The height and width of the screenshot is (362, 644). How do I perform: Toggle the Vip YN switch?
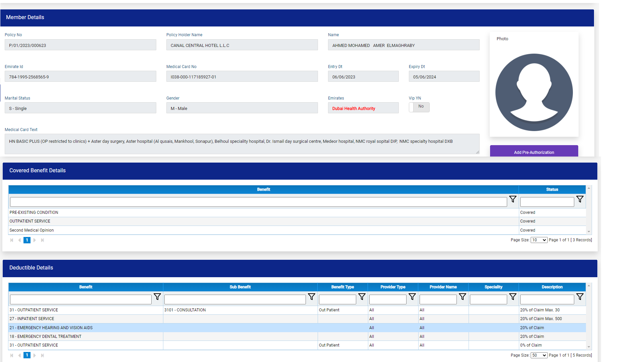tap(419, 107)
